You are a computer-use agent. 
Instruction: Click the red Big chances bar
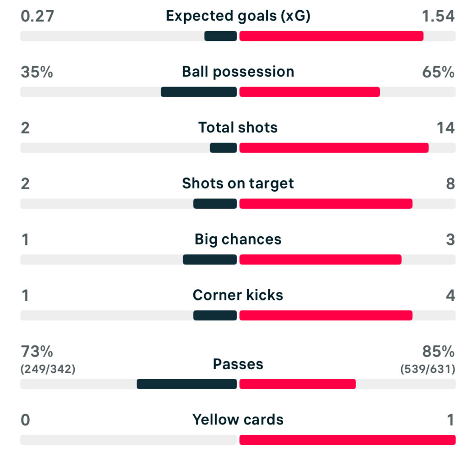(x=320, y=259)
